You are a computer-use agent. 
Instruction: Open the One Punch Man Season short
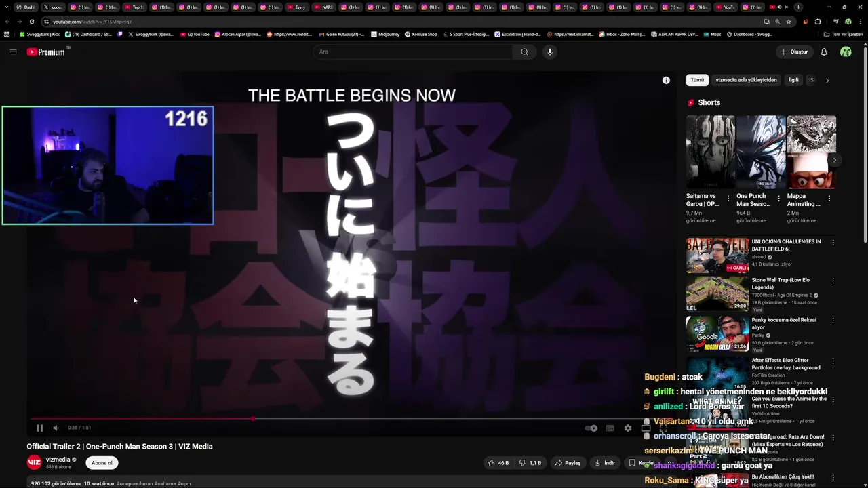tap(760, 152)
